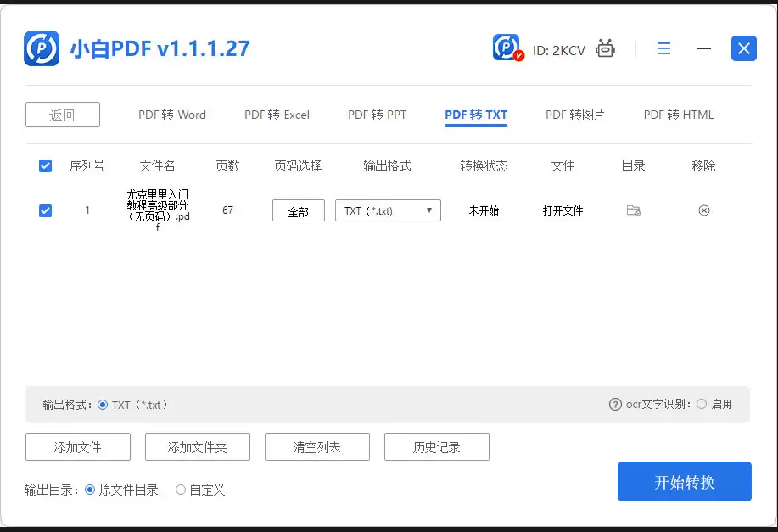Remove the 尤克里里 file using its ⊗ icon
The image size is (778, 532).
pyautogui.click(x=703, y=210)
